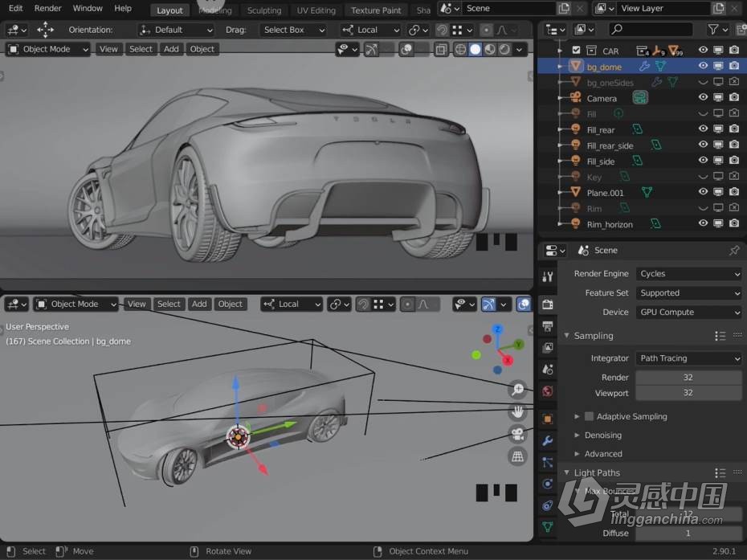Open the Object Constraints properties tab
The image size is (747, 560).
coord(547,505)
